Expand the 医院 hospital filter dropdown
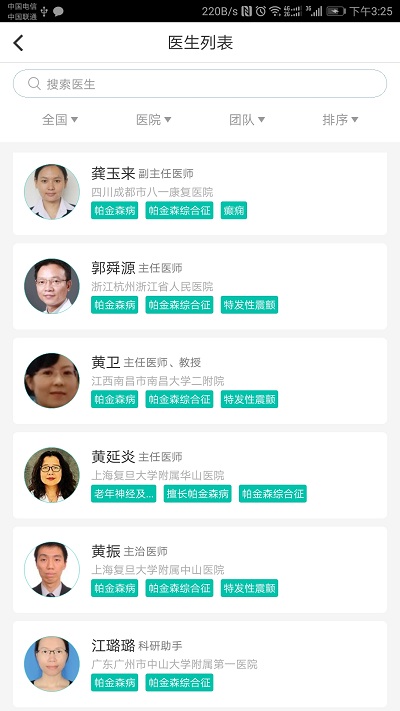 [x=154, y=120]
